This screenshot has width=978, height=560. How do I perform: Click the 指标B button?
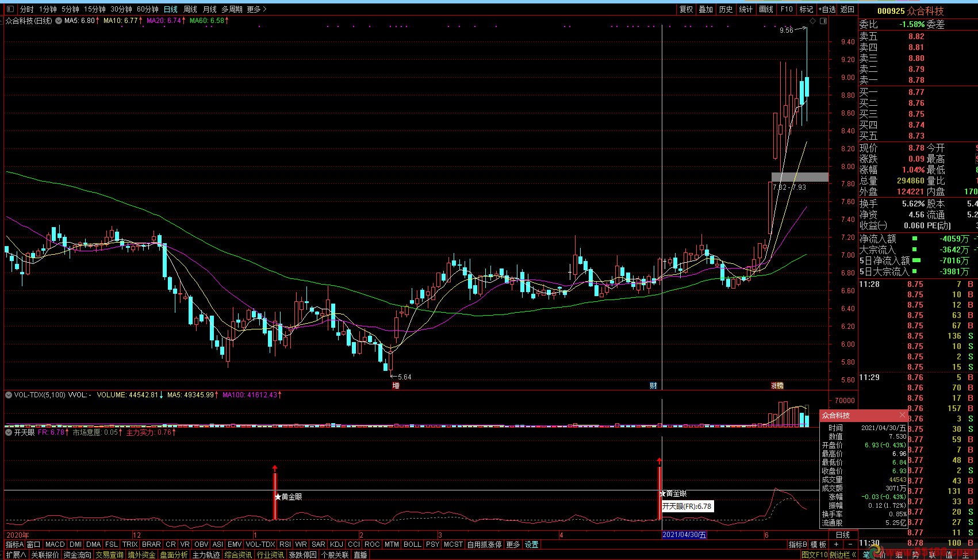(798, 544)
